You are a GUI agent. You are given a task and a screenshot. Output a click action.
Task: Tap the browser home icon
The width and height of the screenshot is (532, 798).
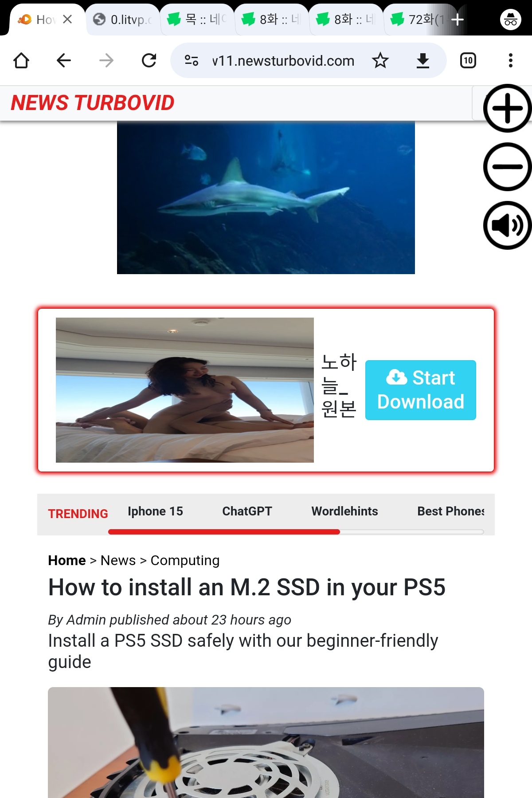click(21, 60)
